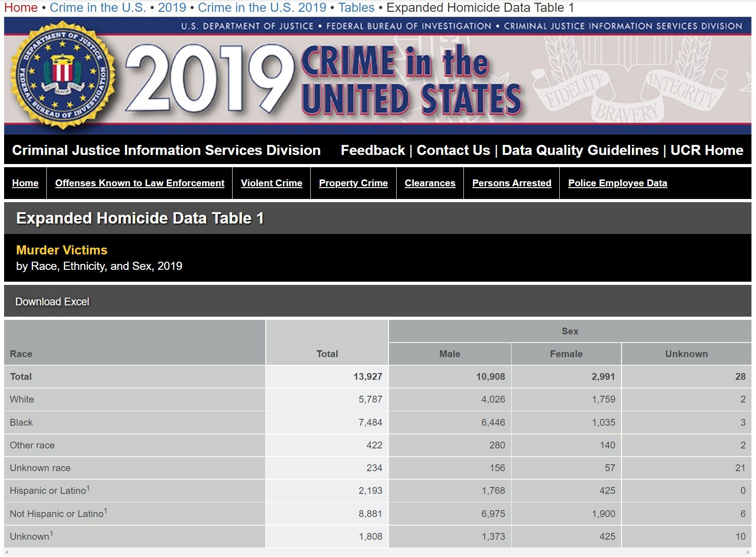Click the Criminal Justice Information Services Division title
This screenshot has height=557, width=756.
(166, 150)
